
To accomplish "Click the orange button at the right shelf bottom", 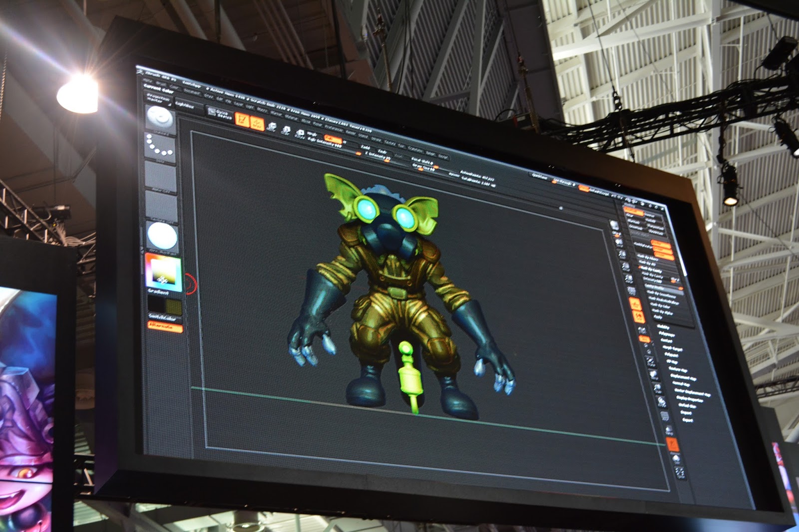I will click(x=673, y=444).
